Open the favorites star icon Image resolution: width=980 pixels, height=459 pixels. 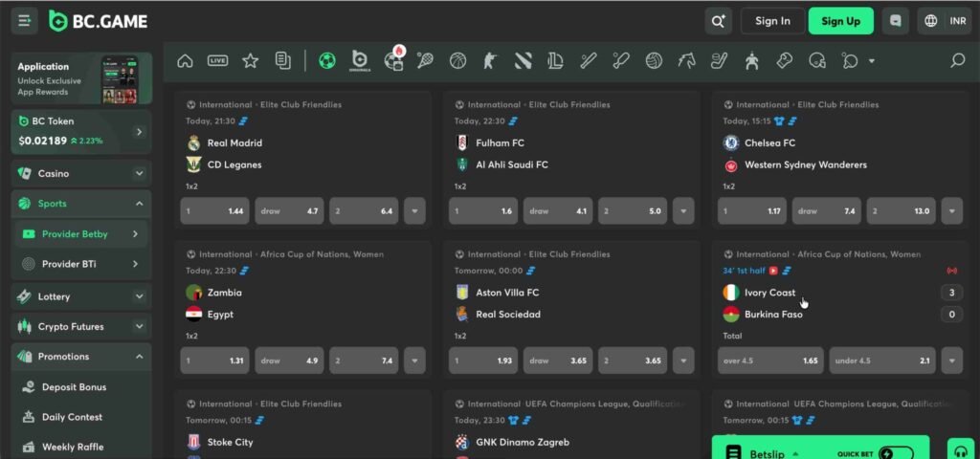click(251, 60)
